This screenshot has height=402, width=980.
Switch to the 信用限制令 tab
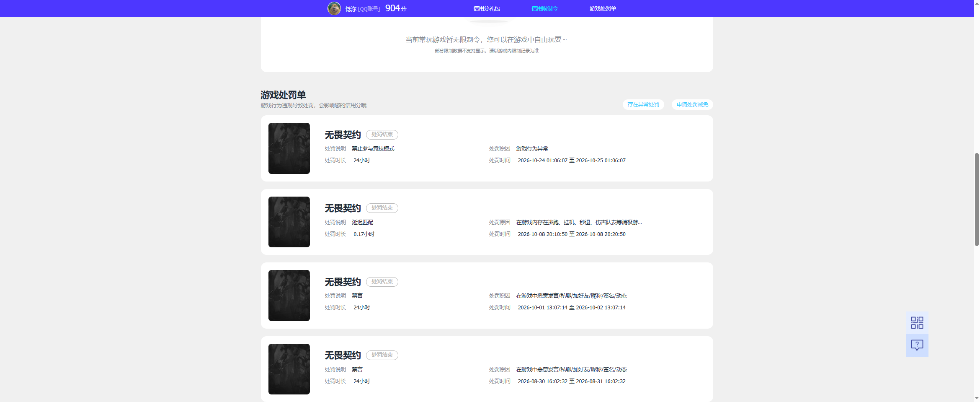click(544, 8)
